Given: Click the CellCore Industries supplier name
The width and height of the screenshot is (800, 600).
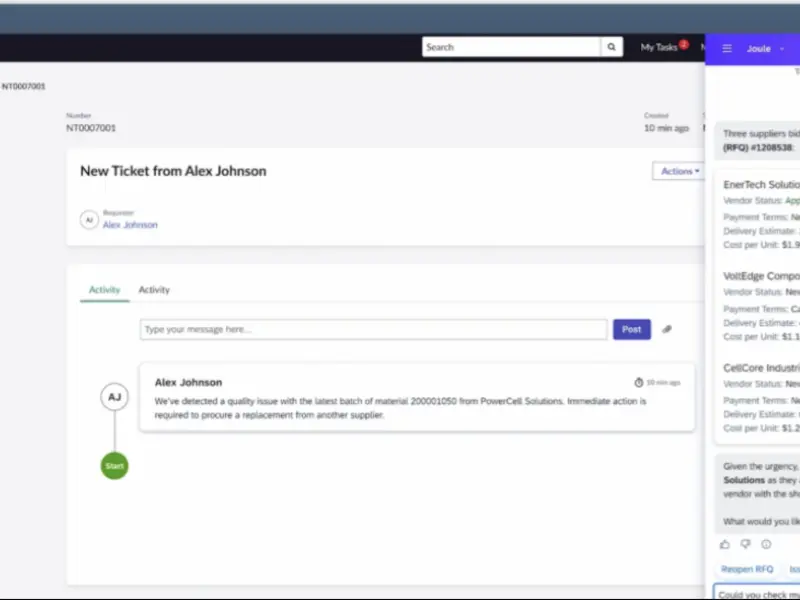Looking at the screenshot, I should coord(761,368).
